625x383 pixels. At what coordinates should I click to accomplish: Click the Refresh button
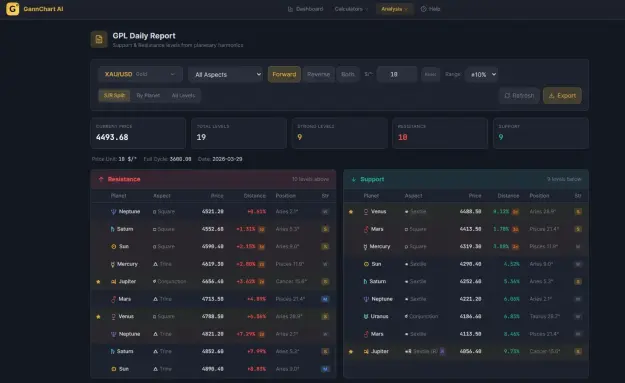519,96
